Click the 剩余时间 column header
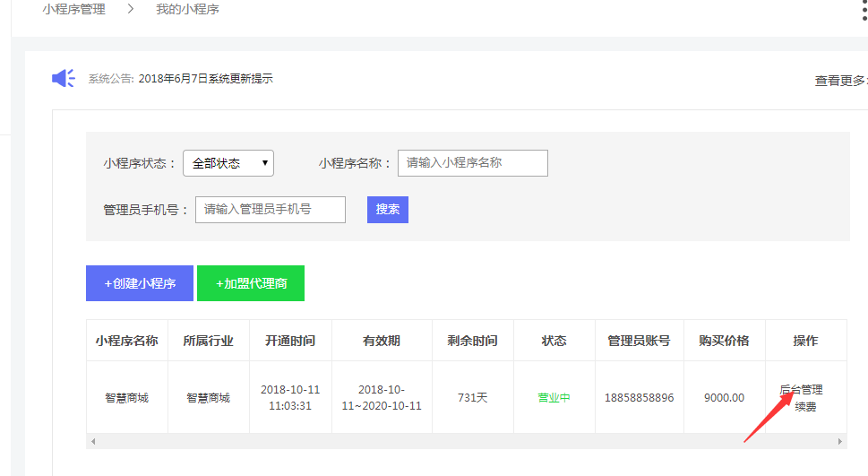Screen dimensions: 868x476 [472, 341]
